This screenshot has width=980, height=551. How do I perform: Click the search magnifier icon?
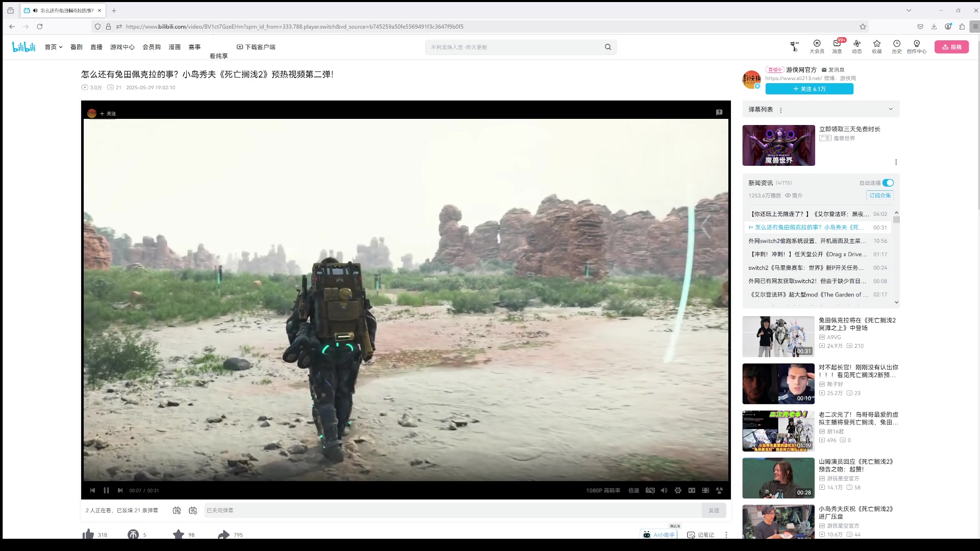pos(608,47)
